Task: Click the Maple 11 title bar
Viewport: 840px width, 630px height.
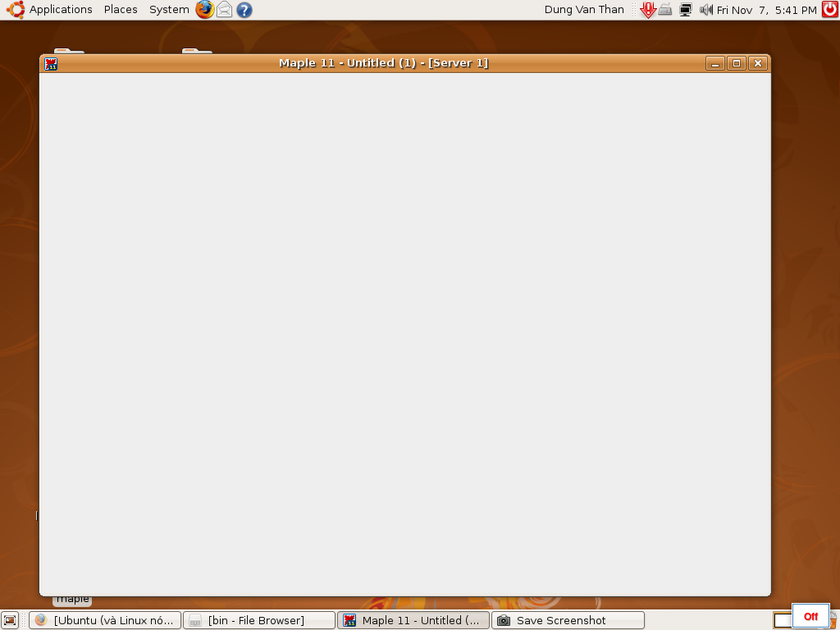Action: (x=384, y=63)
